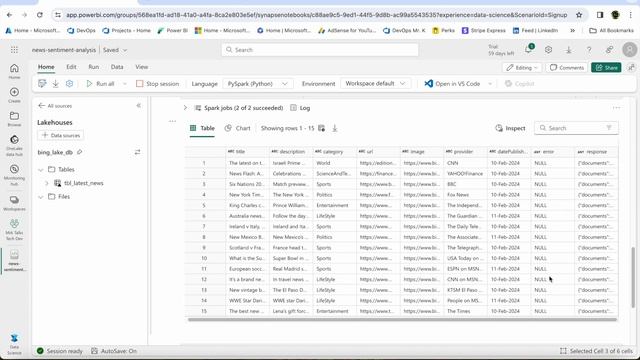Click the provider column header
Screen dimensions: 640x360
click(464, 152)
